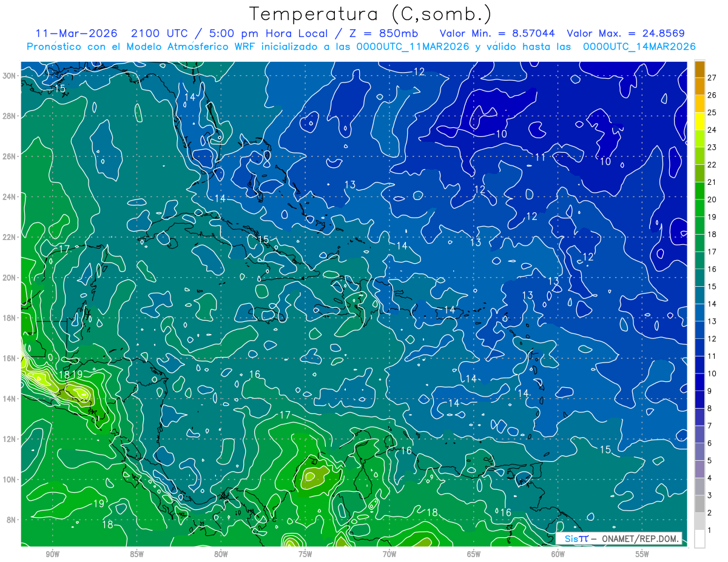Click the colorbar value label '13'

712,321
